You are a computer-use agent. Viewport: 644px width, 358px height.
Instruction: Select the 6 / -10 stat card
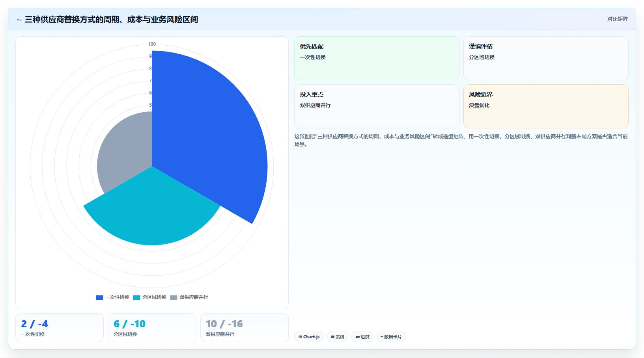coord(152,328)
